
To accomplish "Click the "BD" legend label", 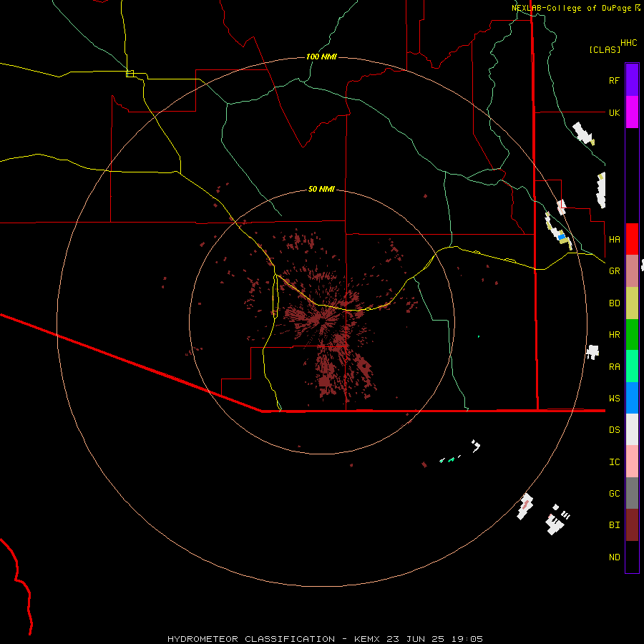I will pos(614,303).
